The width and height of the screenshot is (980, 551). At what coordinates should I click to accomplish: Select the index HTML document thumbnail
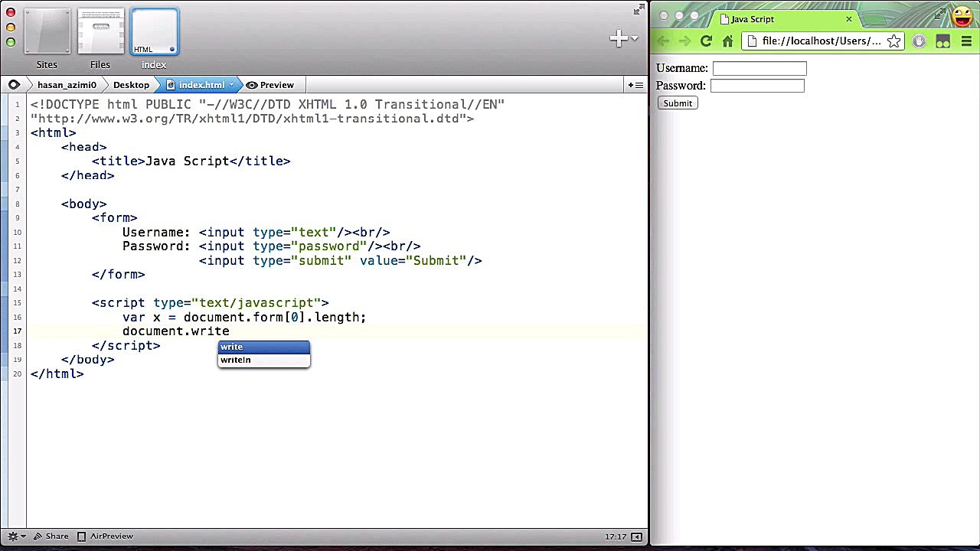coord(154,32)
